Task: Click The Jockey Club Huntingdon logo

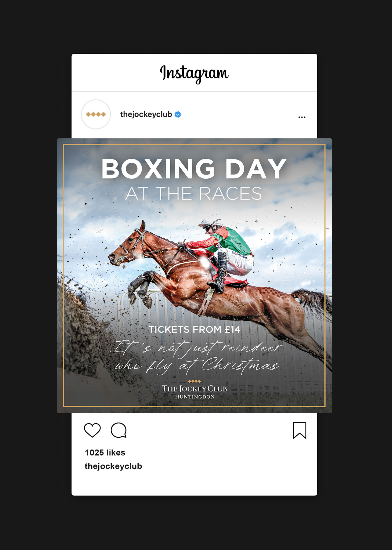Action: tap(195, 390)
